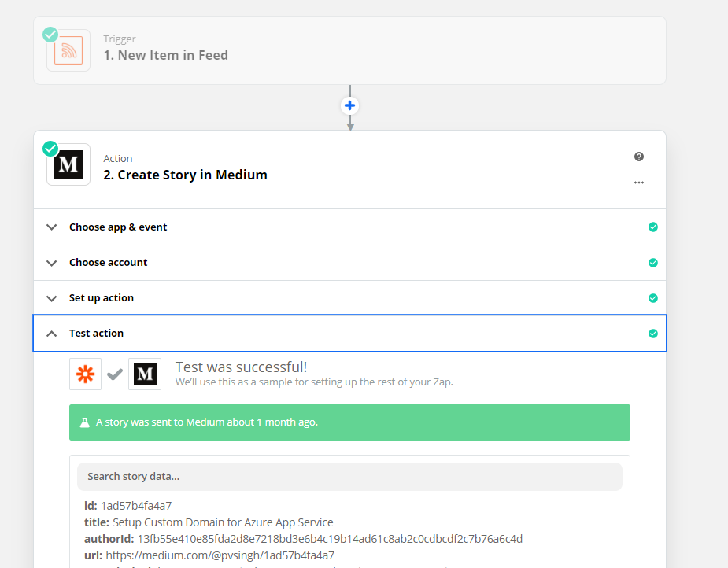
Task: Click the Search story data field
Action: 349,477
